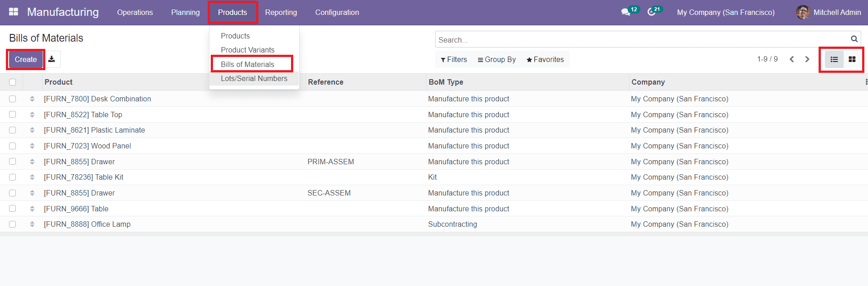Select Lots/Serial Numbers menu entry

coord(254,78)
